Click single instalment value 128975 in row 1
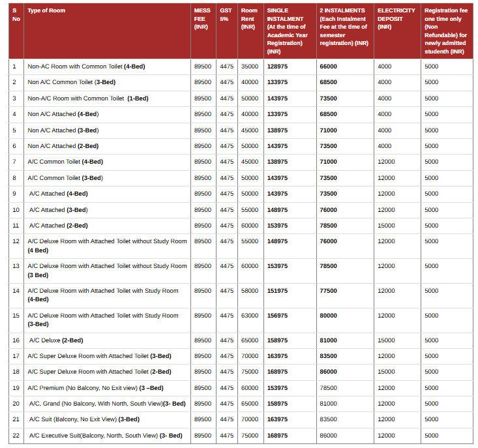The width and height of the screenshot is (478, 448). (277, 67)
